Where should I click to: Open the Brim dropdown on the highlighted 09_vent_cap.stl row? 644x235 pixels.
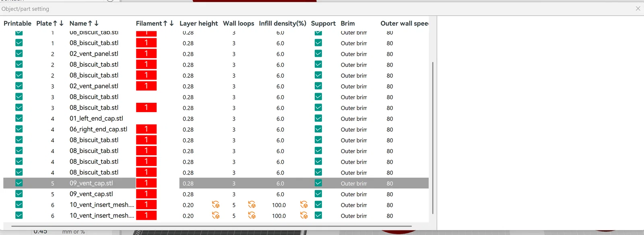(x=354, y=183)
